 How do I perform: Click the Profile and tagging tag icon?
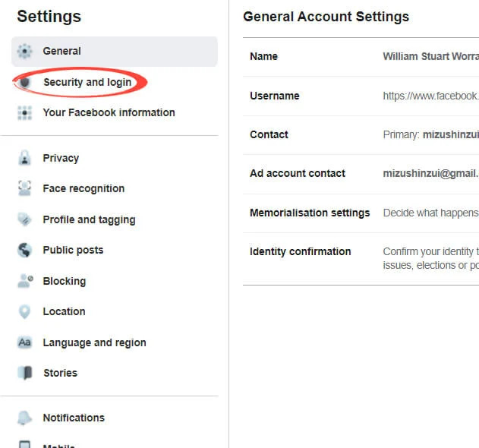25,220
